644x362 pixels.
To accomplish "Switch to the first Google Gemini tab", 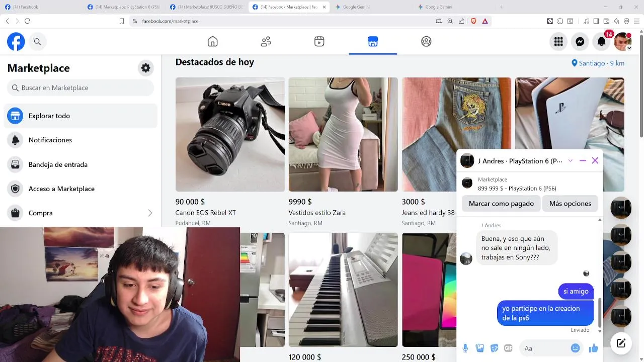I will [x=372, y=7].
